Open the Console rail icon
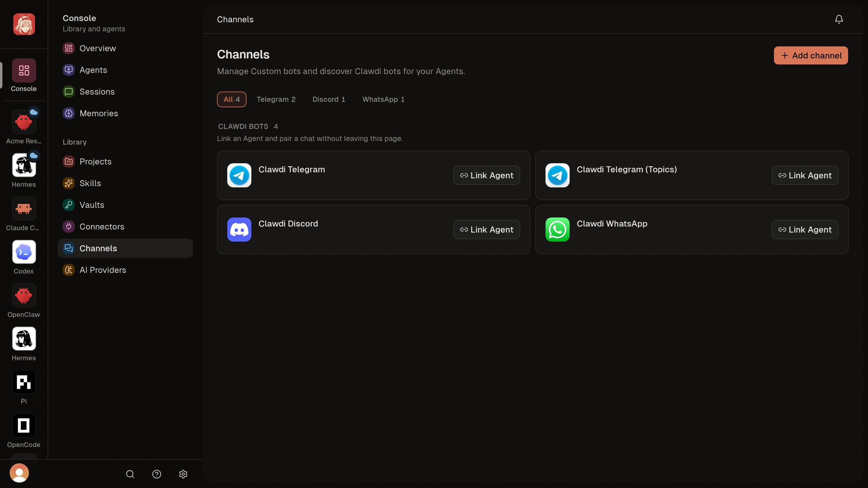 tap(24, 70)
